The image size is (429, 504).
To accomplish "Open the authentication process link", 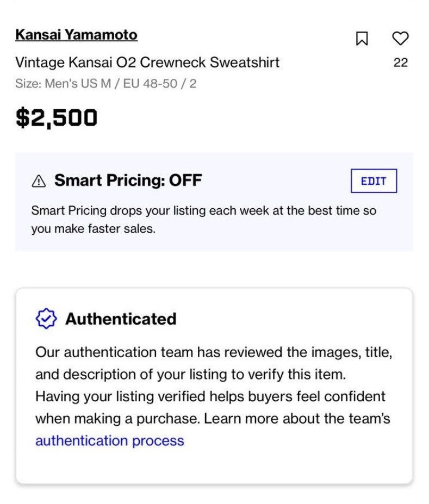I will click(x=110, y=440).
